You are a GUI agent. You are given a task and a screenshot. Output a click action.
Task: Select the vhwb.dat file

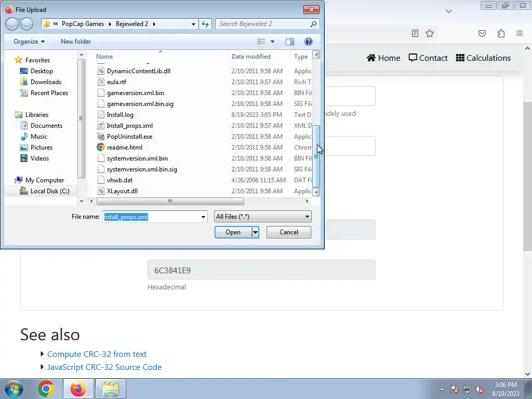tap(119, 180)
